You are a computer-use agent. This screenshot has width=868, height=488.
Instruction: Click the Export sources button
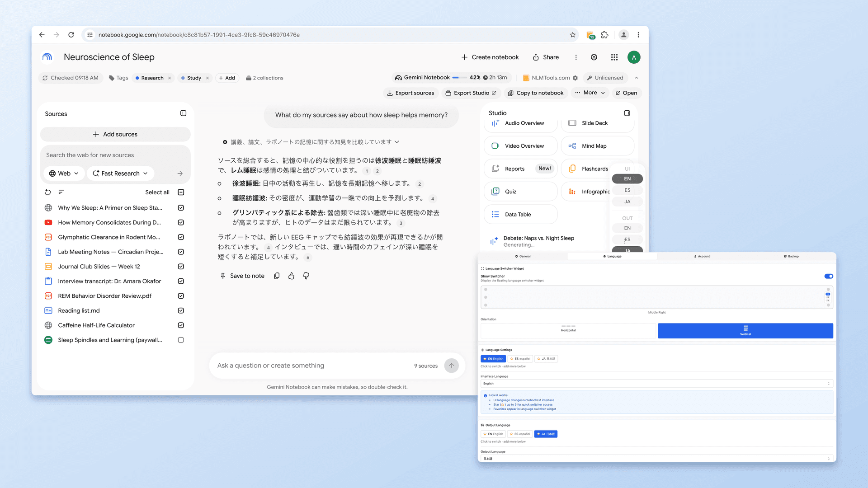coord(410,93)
